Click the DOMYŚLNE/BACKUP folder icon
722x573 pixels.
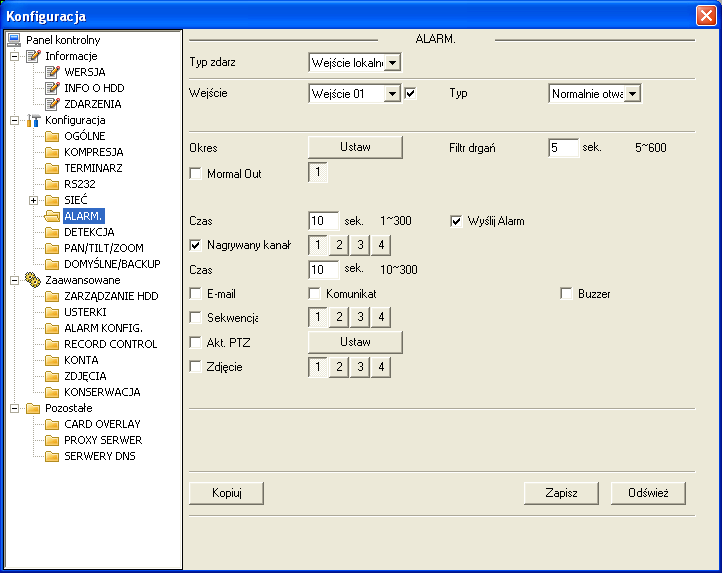(52, 264)
